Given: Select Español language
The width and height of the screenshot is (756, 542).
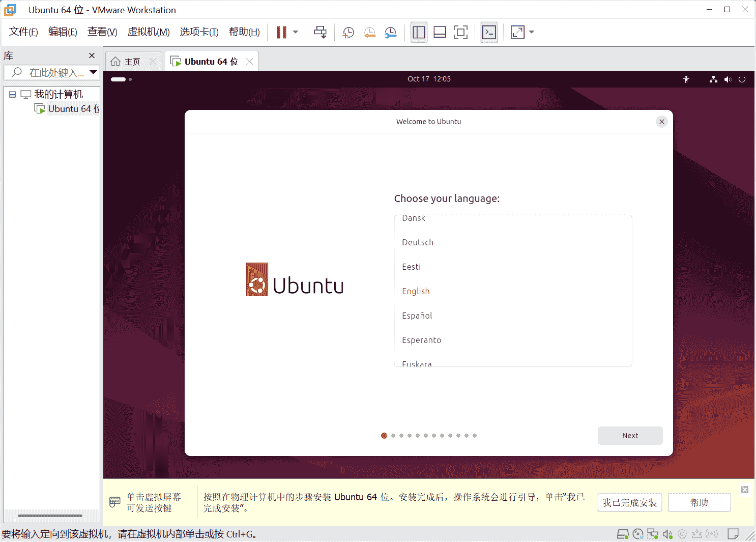Looking at the screenshot, I should (513, 316).
